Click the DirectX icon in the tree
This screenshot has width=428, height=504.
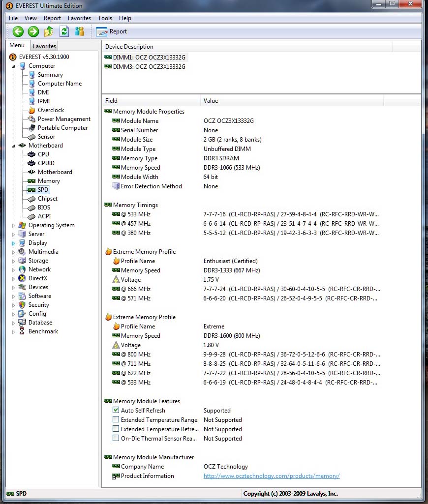[x=22, y=278]
